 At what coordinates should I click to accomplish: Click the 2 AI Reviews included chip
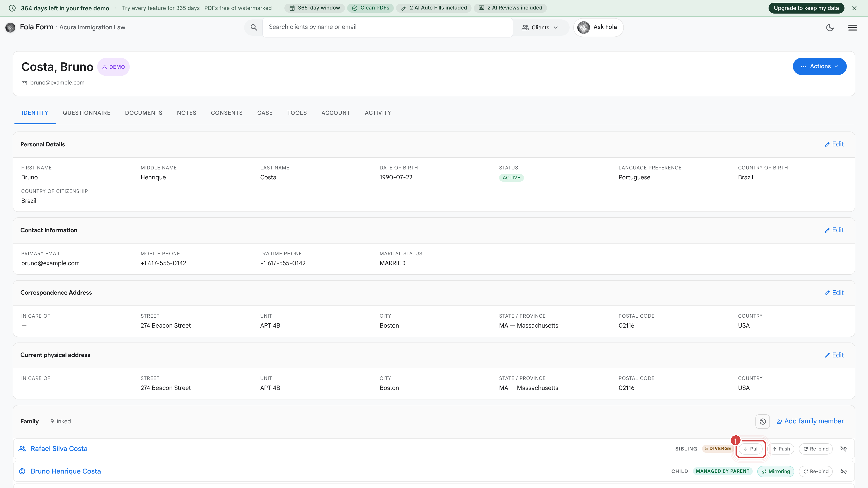point(510,8)
